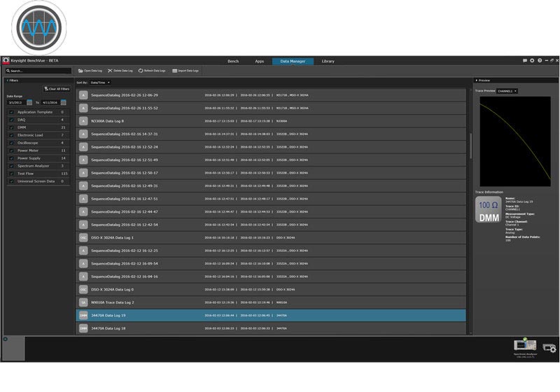The height and width of the screenshot is (392, 560).
Task: Toggle the Electronic Load filter checkbox
Action: (11, 135)
